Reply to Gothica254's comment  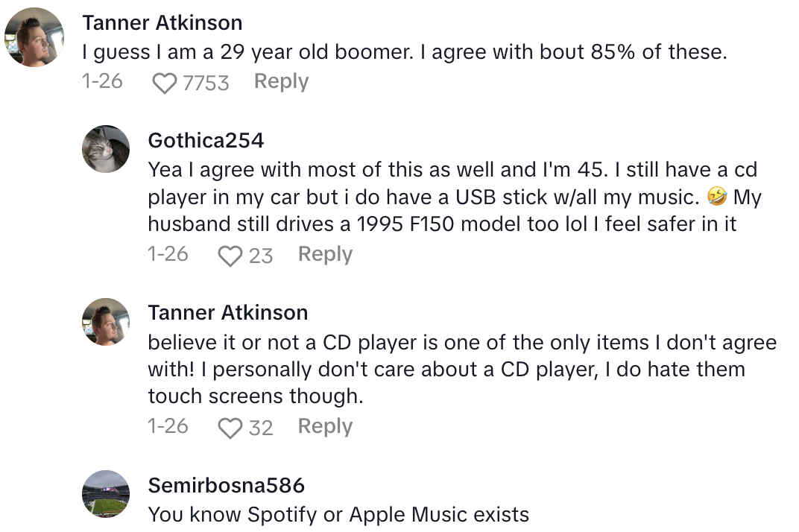[325, 254]
